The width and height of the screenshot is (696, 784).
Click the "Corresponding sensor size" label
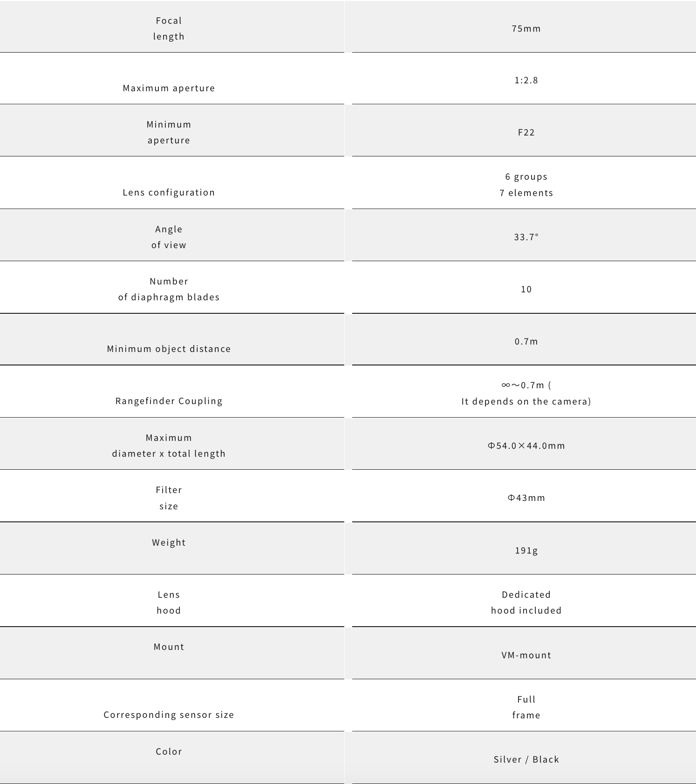tap(169, 715)
